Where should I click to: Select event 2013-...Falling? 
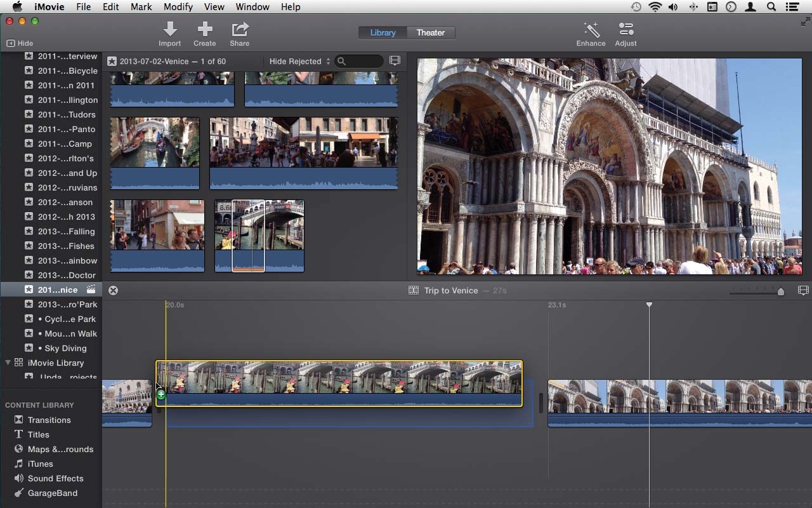click(66, 231)
